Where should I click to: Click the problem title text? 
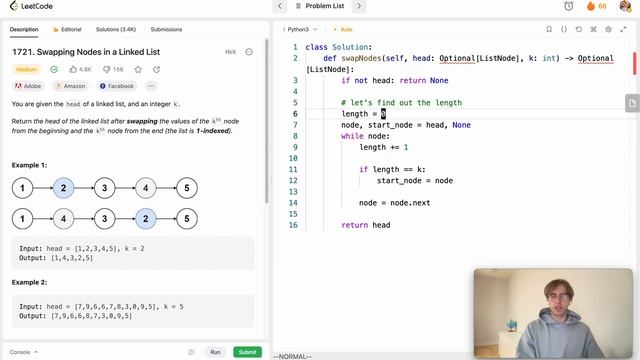pyautogui.click(x=86, y=52)
